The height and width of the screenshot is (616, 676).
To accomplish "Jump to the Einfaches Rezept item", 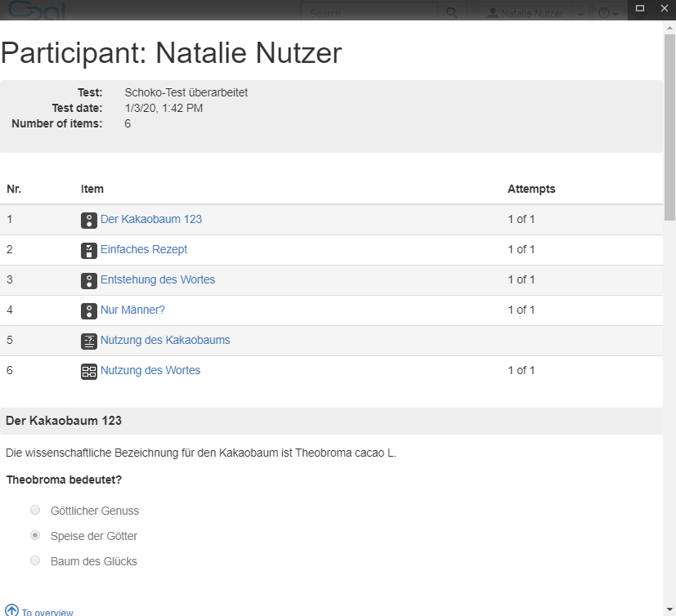I will click(x=144, y=250).
